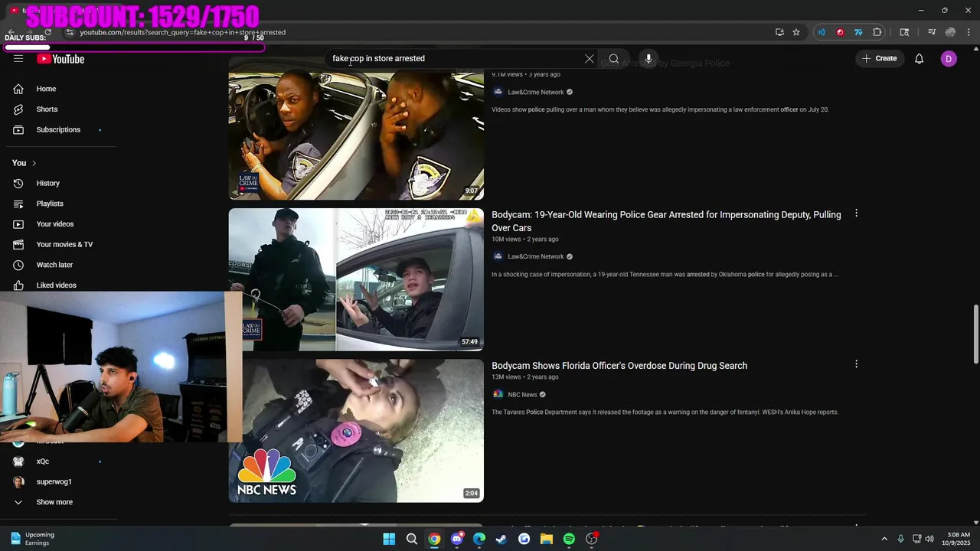The image size is (980, 551).
Task: Open the purple D account avatar menu
Action: click(949, 58)
